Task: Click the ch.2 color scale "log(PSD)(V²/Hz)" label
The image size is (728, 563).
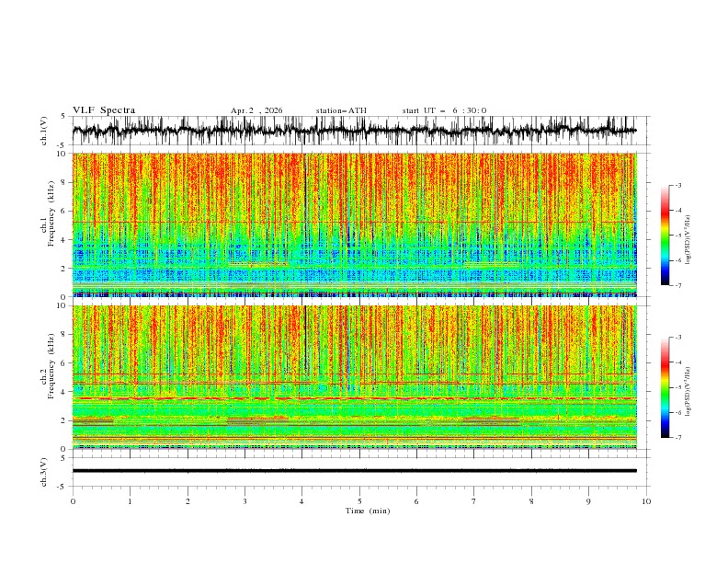Action: point(688,392)
